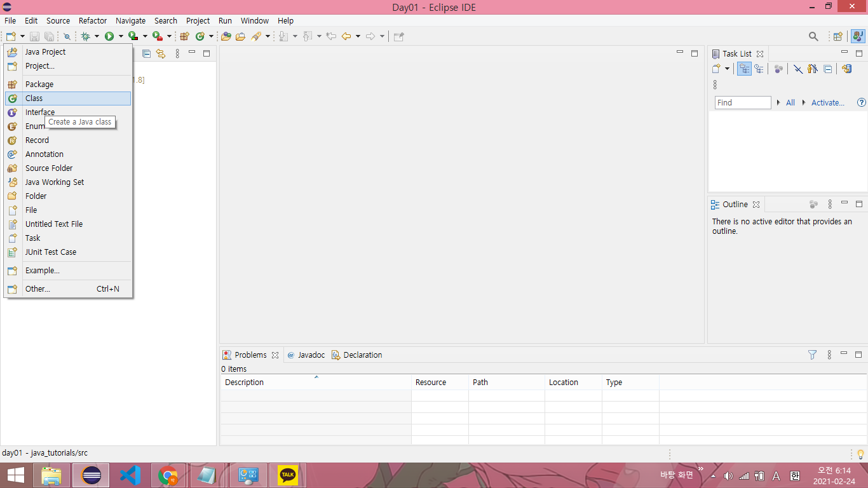
Task: Click the Back navigation arrow
Action: 346,36
